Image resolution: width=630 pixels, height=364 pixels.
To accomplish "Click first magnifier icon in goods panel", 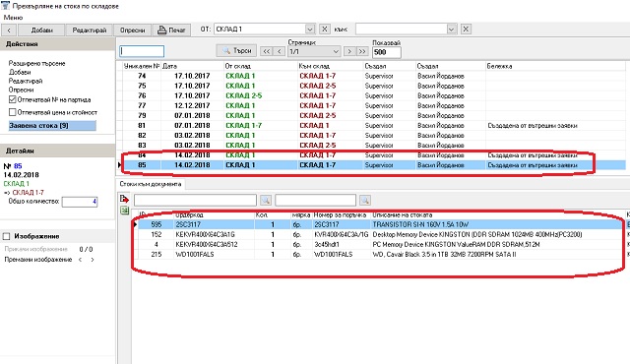I will pos(266,200).
